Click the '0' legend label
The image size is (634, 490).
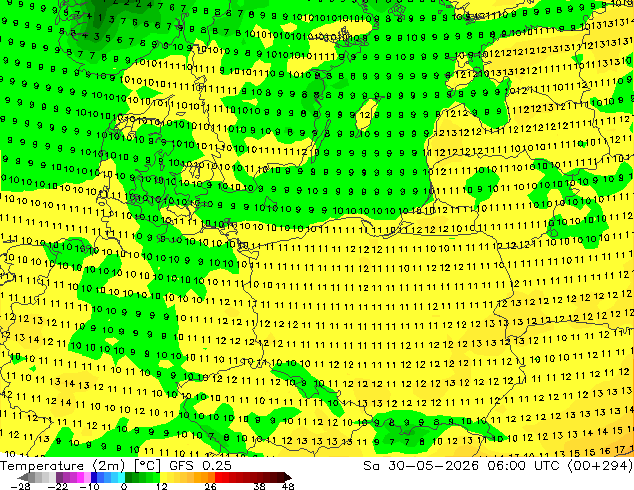coord(124,486)
